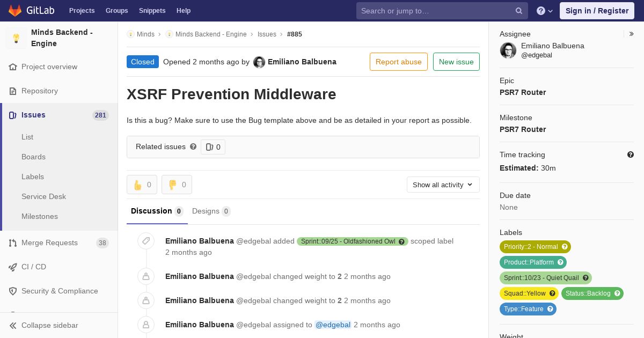Click help icon on Sprint::09/25 Oldfashioned Owl label
This screenshot has height=338, width=644.
pyautogui.click(x=401, y=241)
